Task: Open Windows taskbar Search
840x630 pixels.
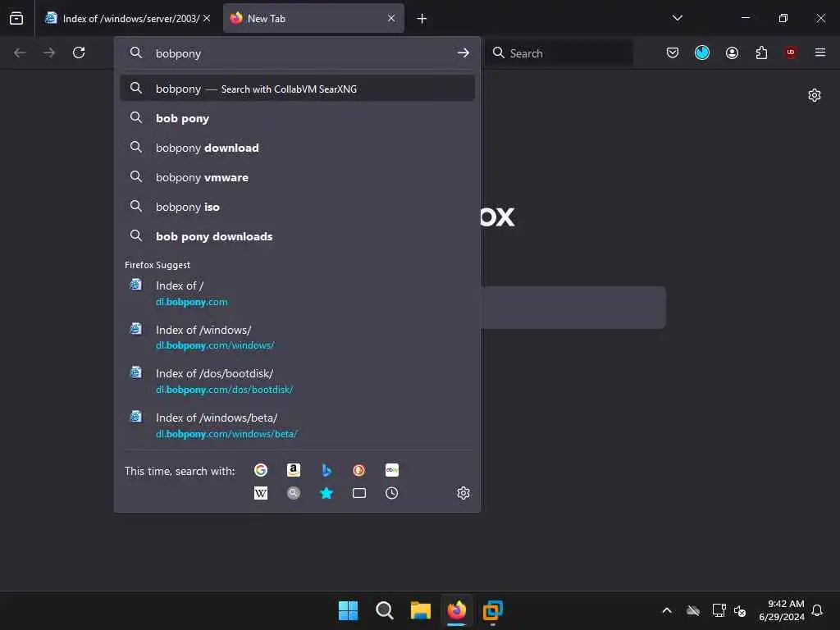Action: point(385,610)
